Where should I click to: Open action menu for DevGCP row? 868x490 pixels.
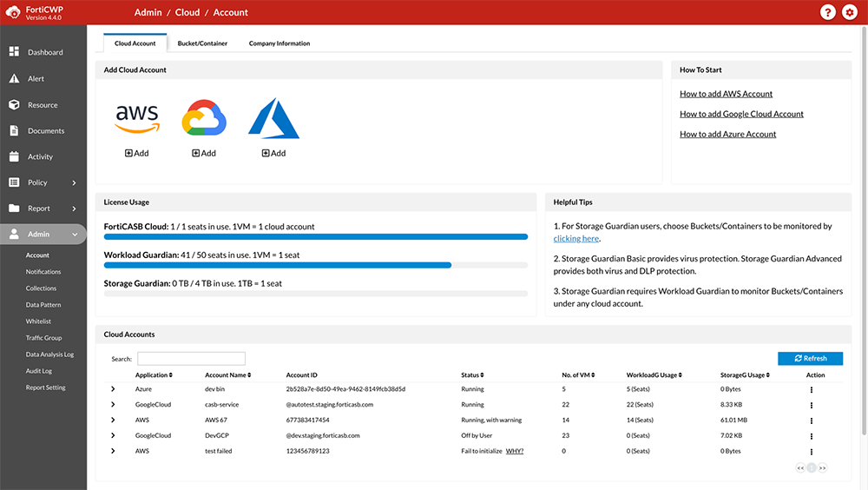tap(811, 436)
